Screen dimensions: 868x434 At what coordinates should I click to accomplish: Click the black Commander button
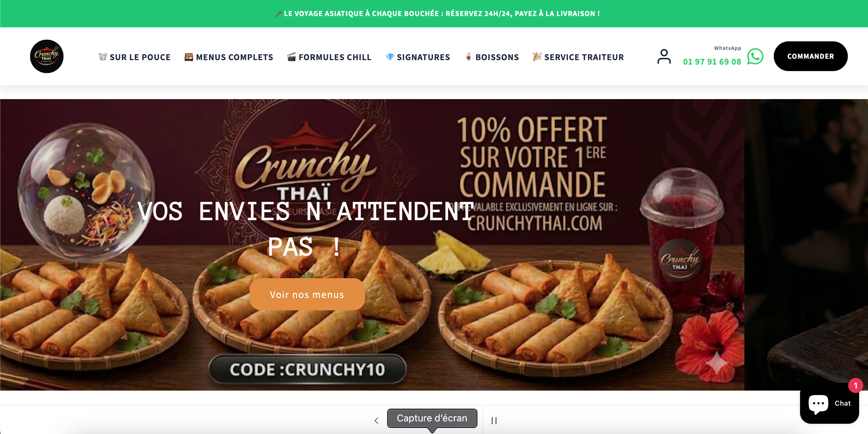[x=811, y=56]
